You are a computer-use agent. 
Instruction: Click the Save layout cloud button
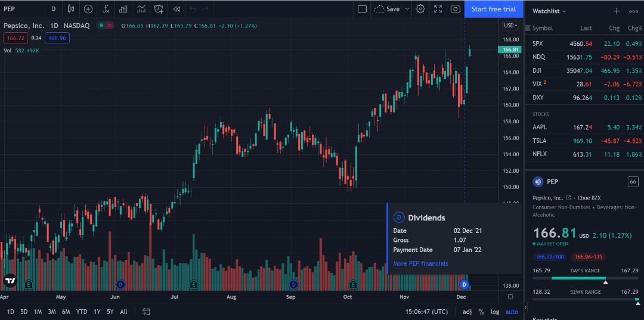pos(386,9)
